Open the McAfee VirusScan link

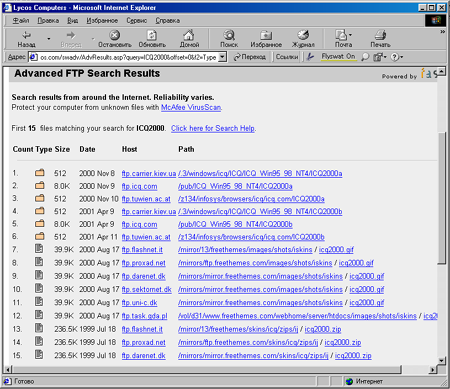191,107
